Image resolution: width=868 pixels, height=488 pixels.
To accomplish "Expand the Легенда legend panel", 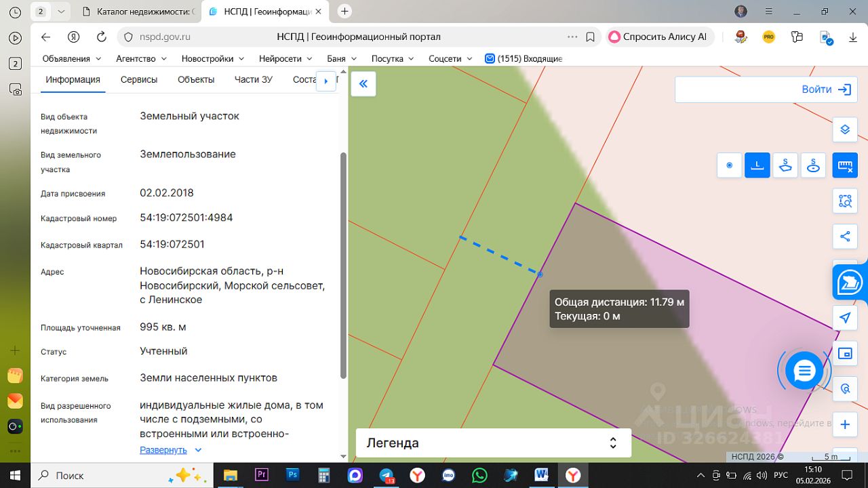I will coord(494,443).
